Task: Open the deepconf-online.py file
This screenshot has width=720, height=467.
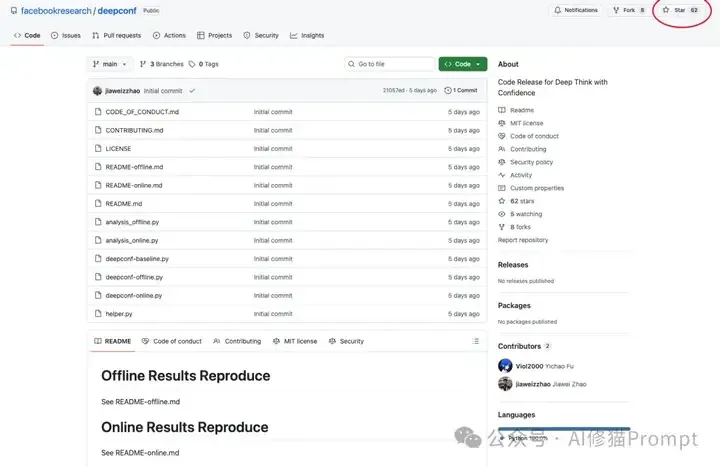Action: coord(134,295)
